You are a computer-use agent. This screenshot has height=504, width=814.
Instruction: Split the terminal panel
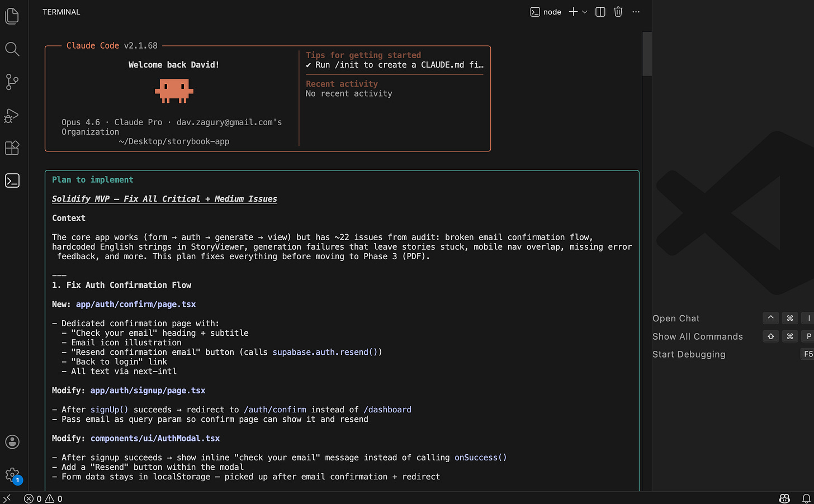(600, 12)
